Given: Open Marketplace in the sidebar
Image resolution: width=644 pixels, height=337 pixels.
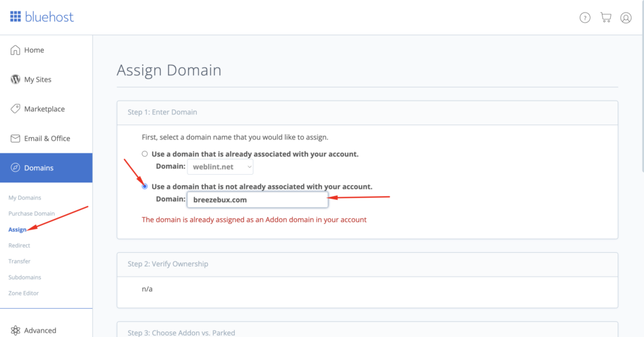Looking at the screenshot, I should (x=46, y=109).
